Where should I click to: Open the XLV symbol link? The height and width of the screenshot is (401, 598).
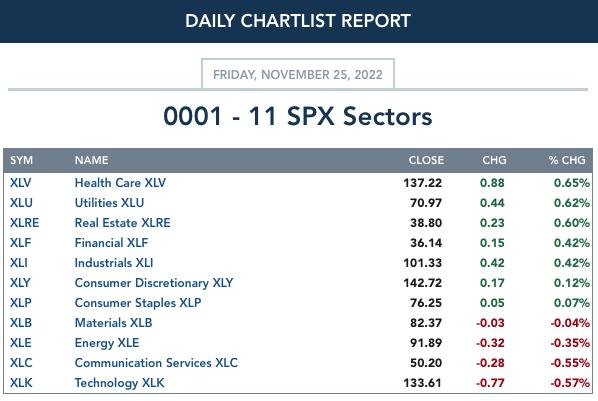pyautogui.click(x=20, y=183)
